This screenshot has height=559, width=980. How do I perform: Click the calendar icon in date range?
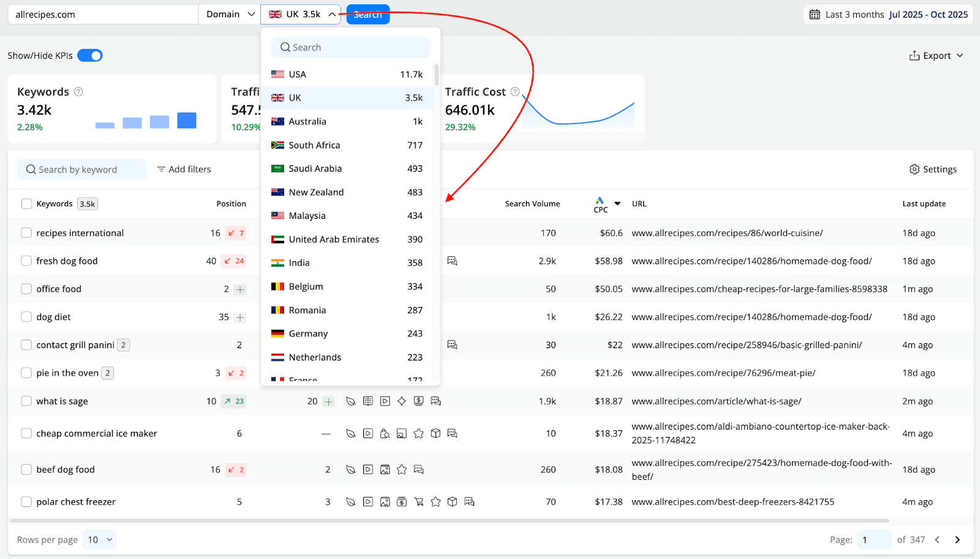point(815,15)
